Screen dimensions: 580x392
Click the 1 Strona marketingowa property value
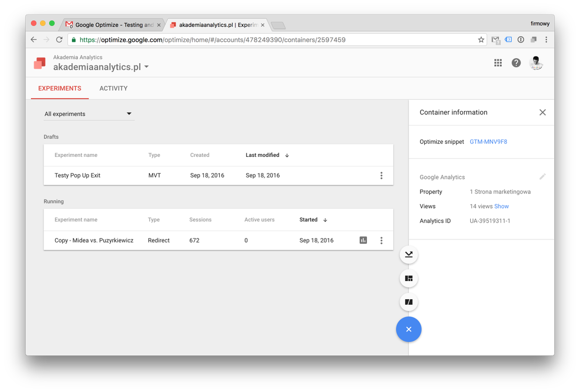coord(500,192)
